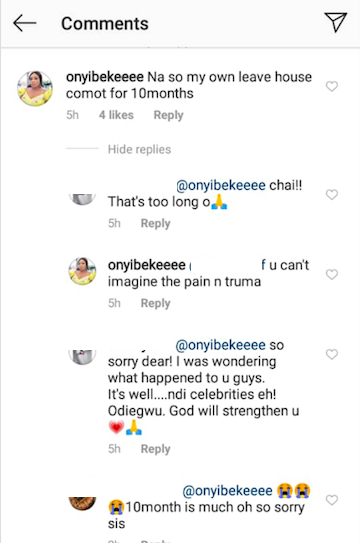Heart the 'so sorry dear' reply
Image resolution: width=360 pixels, height=543 pixels.
point(332,354)
